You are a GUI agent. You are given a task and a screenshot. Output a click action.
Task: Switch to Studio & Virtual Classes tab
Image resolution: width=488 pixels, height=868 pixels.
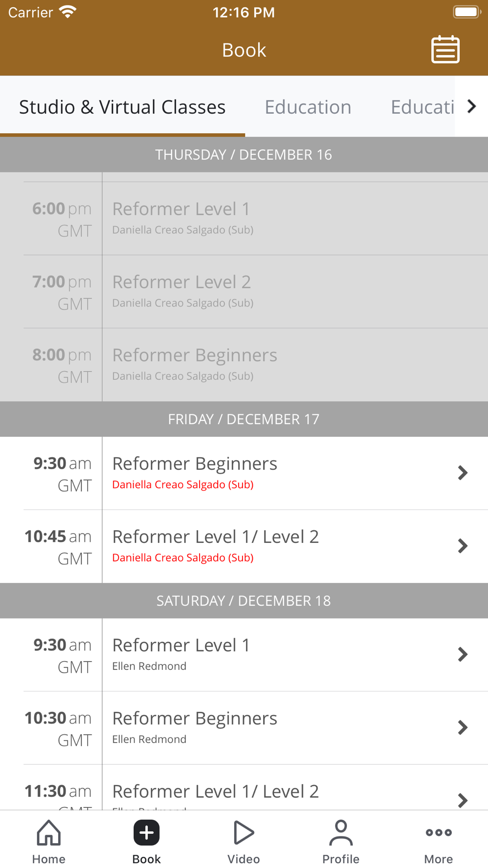coord(122,106)
